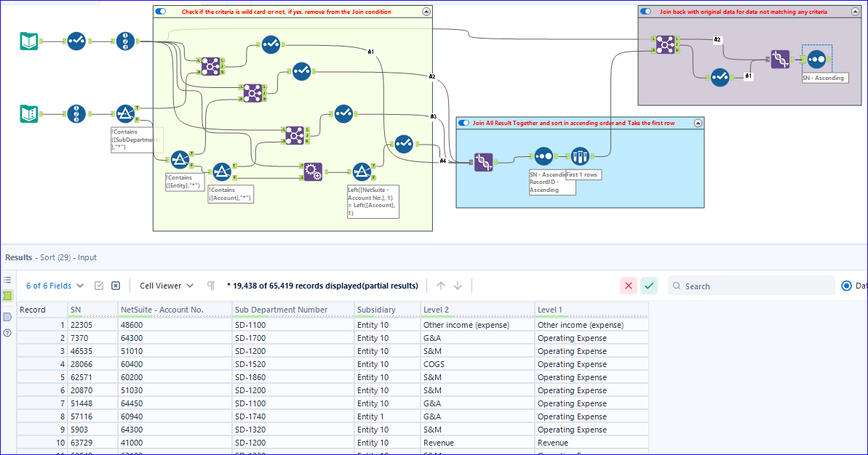This screenshot has height=455, width=868.
Task: Click the Formula gear tool icon
Action: (313, 172)
